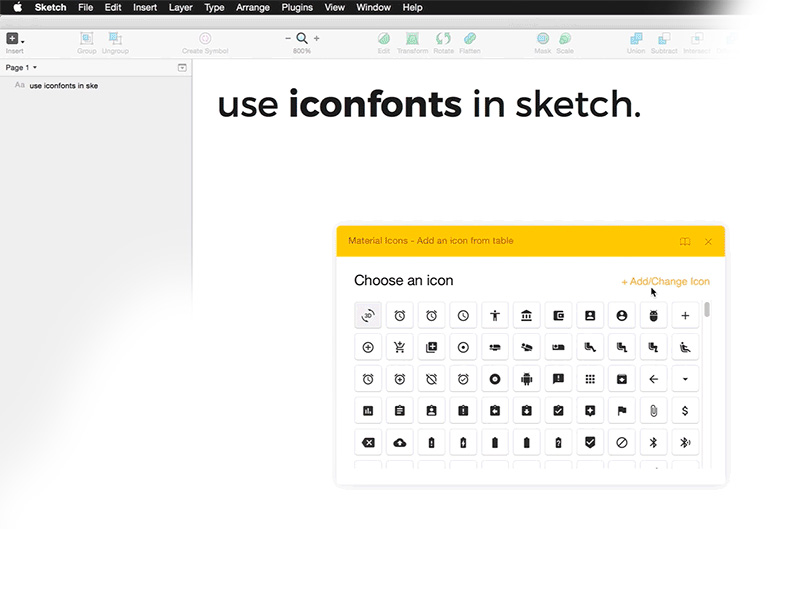This screenshot has width=800, height=600.
Task: Pick the small drop-down triangle icon
Action: tap(685, 379)
